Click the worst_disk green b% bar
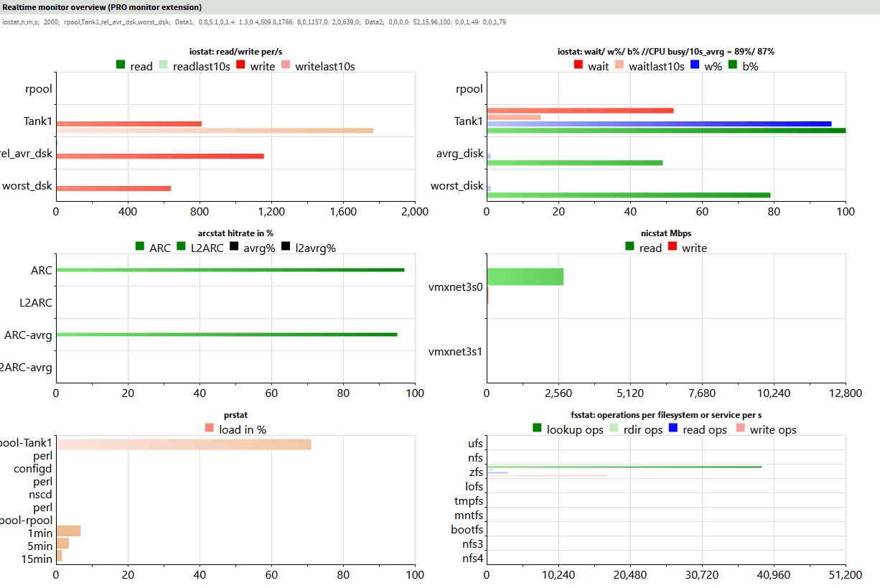 point(629,195)
